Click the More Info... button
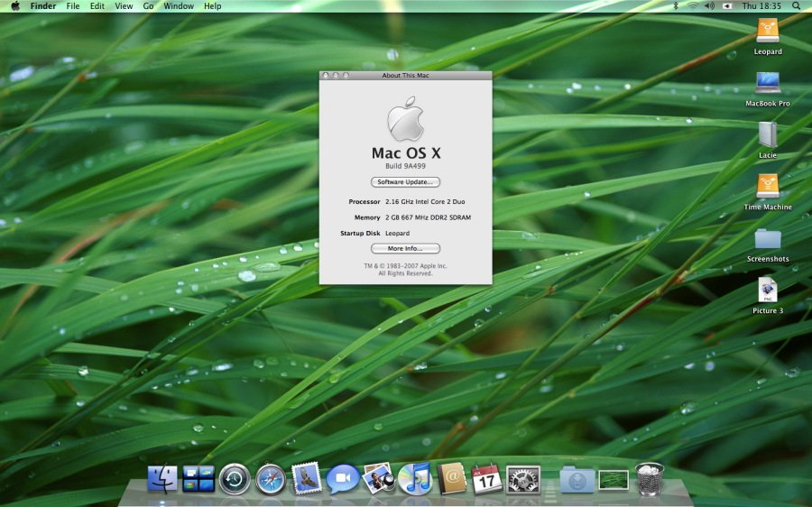Screen dimensions: 812x507 point(405,248)
